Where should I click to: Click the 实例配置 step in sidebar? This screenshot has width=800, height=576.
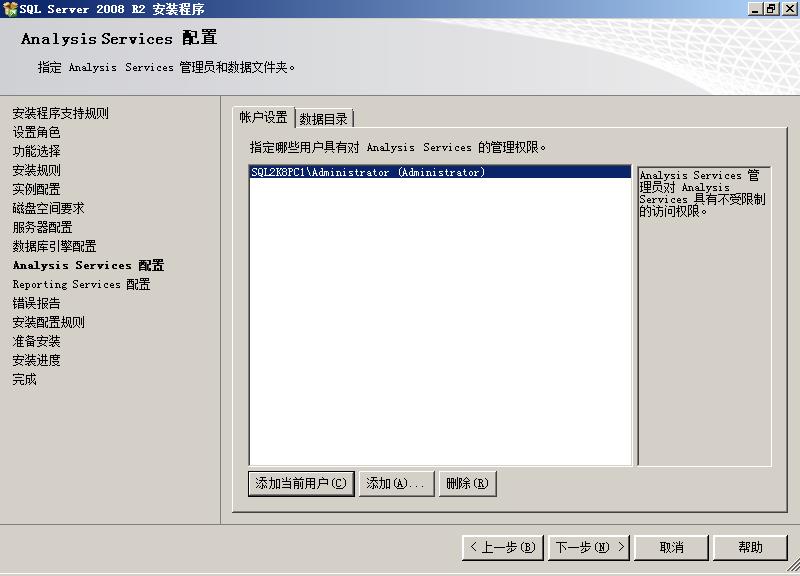click(x=36, y=189)
